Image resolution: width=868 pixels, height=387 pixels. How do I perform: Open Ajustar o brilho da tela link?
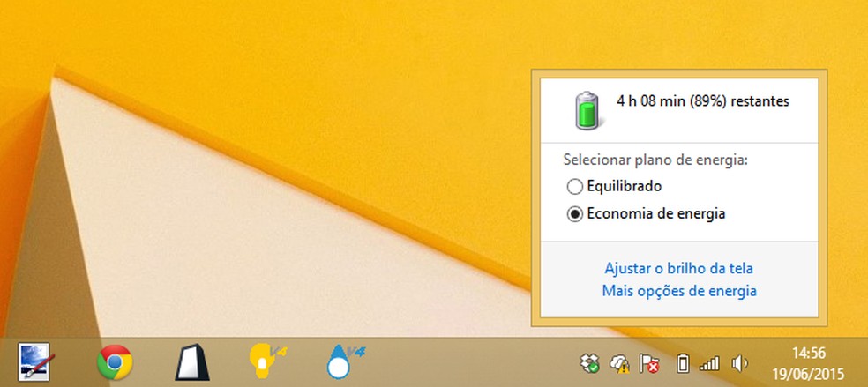(678, 269)
